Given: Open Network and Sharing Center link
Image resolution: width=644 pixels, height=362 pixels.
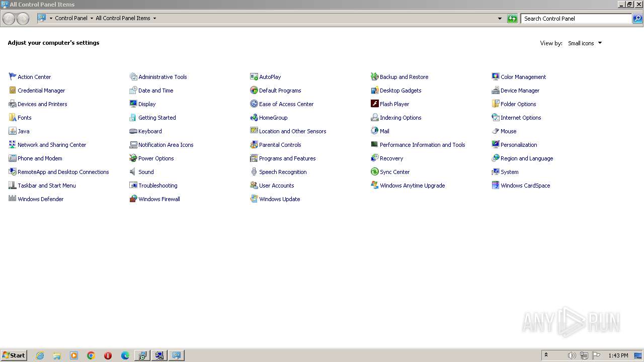Looking at the screenshot, I should pos(52,145).
